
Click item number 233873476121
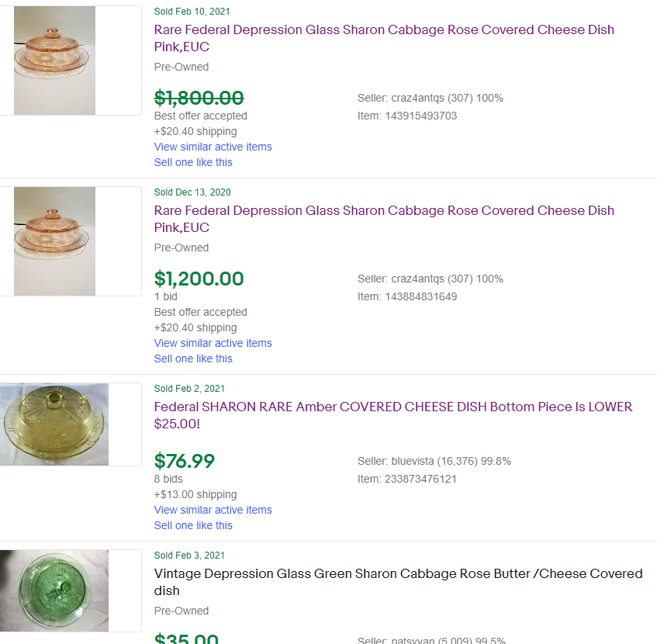[x=420, y=479]
